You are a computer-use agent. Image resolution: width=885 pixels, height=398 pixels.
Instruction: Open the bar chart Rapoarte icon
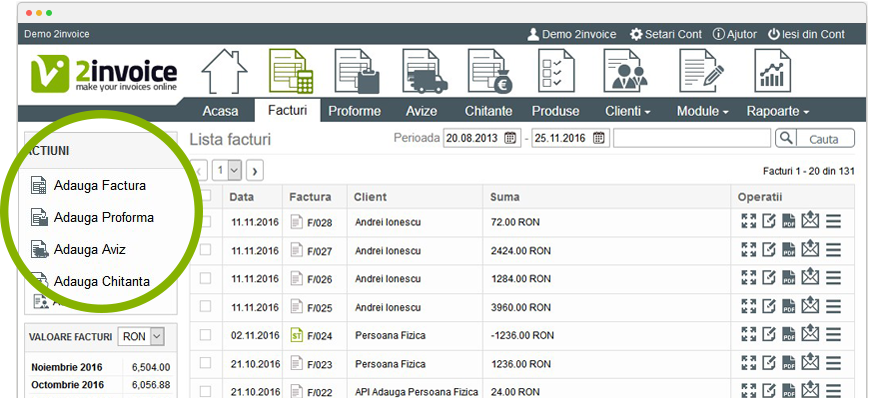pos(773,71)
